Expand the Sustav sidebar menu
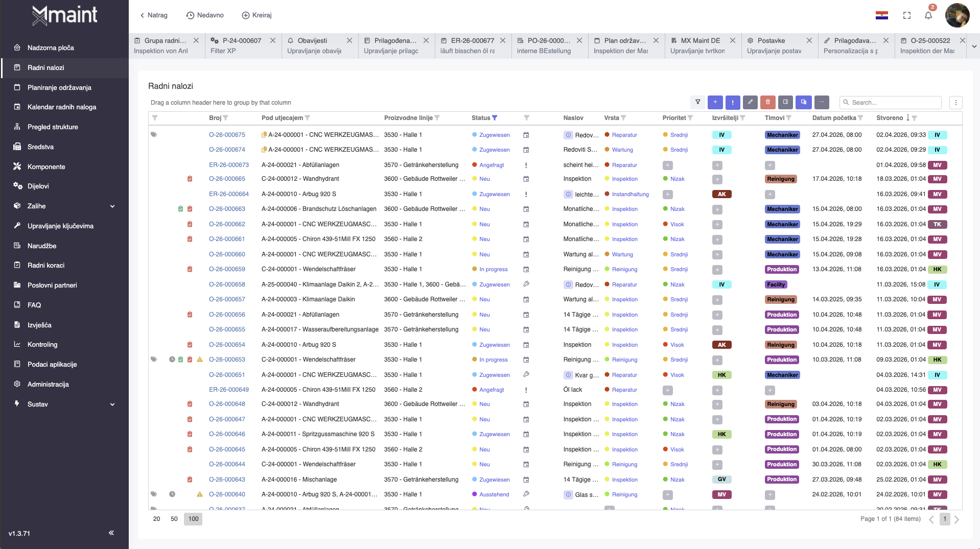This screenshot has width=980, height=549. pyautogui.click(x=112, y=404)
